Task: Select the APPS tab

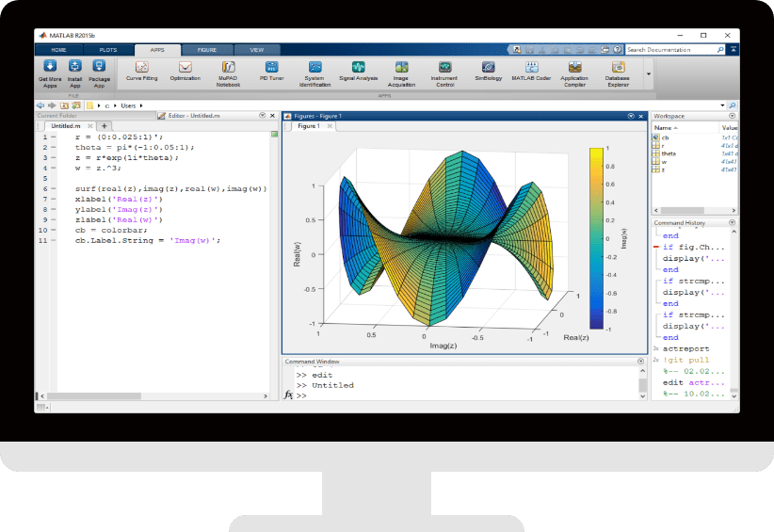Action: click(157, 50)
